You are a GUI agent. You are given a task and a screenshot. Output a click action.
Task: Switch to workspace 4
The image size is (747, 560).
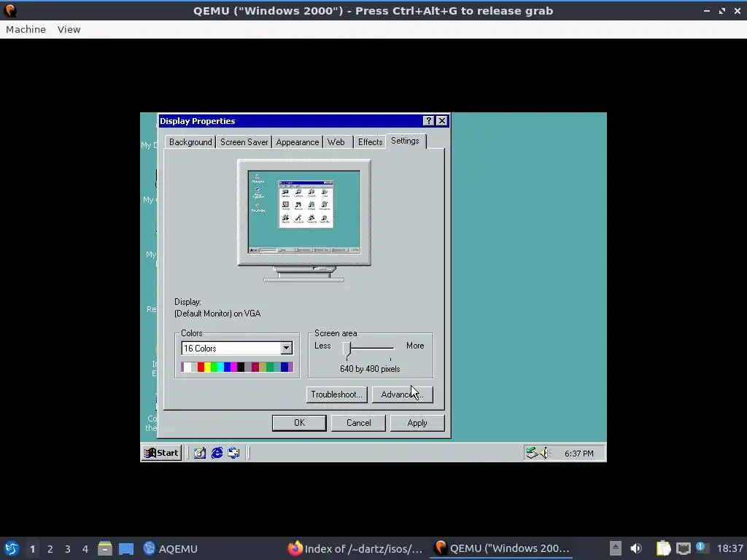(85, 549)
